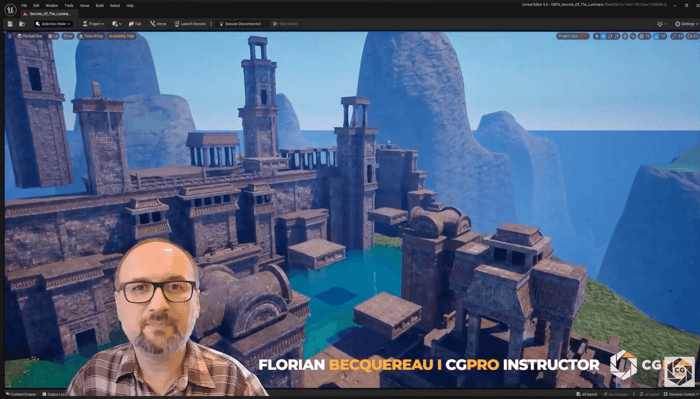Click the Browse content folder icon

pos(21,24)
